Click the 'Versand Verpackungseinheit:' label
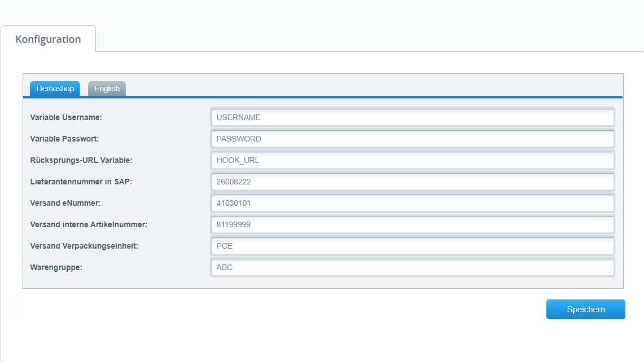Image resolution: width=644 pixels, height=362 pixels. pyautogui.click(x=84, y=246)
